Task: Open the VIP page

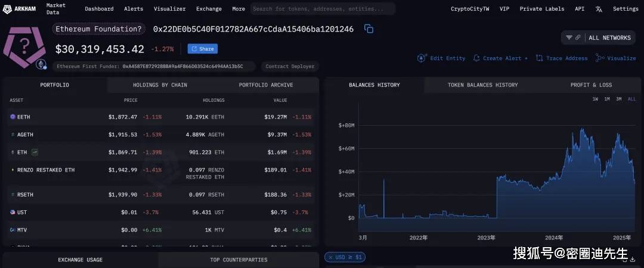Action: (504, 8)
